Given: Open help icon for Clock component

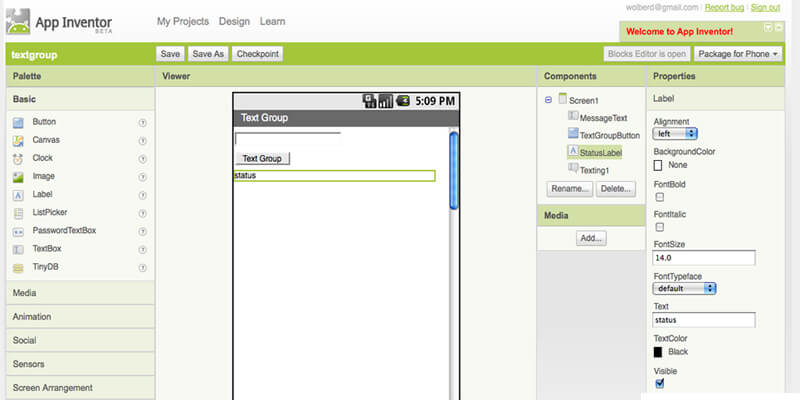Looking at the screenshot, I should (x=143, y=159).
